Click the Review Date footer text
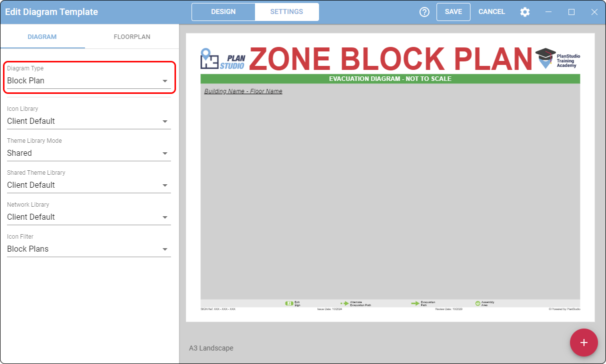 click(448, 309)
